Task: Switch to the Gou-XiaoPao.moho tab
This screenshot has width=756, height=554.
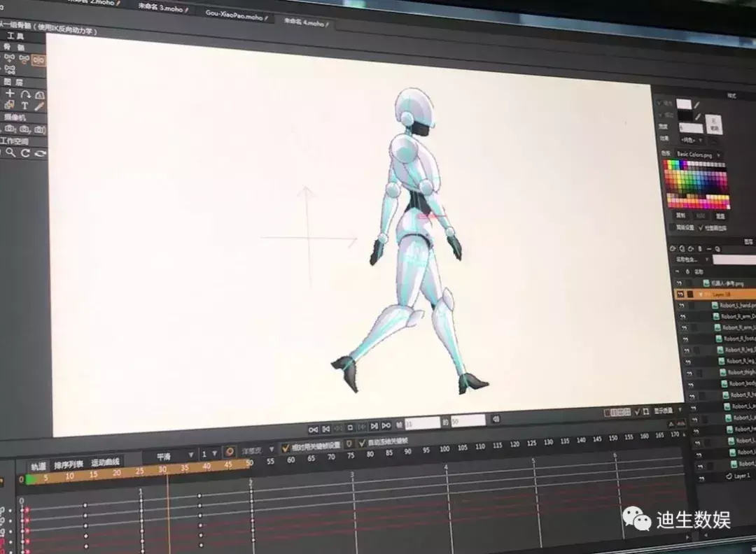Action: pyautogui.click(x=234, y=15)
